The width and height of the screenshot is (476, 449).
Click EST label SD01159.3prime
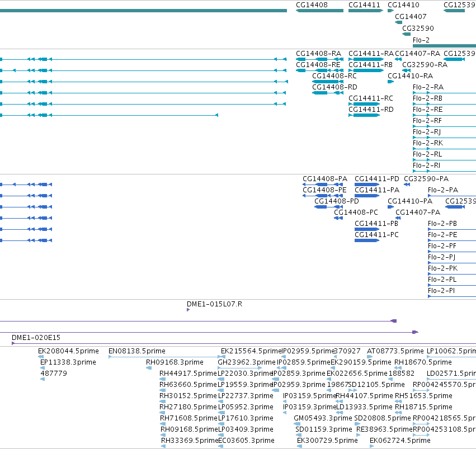(324, 429)
